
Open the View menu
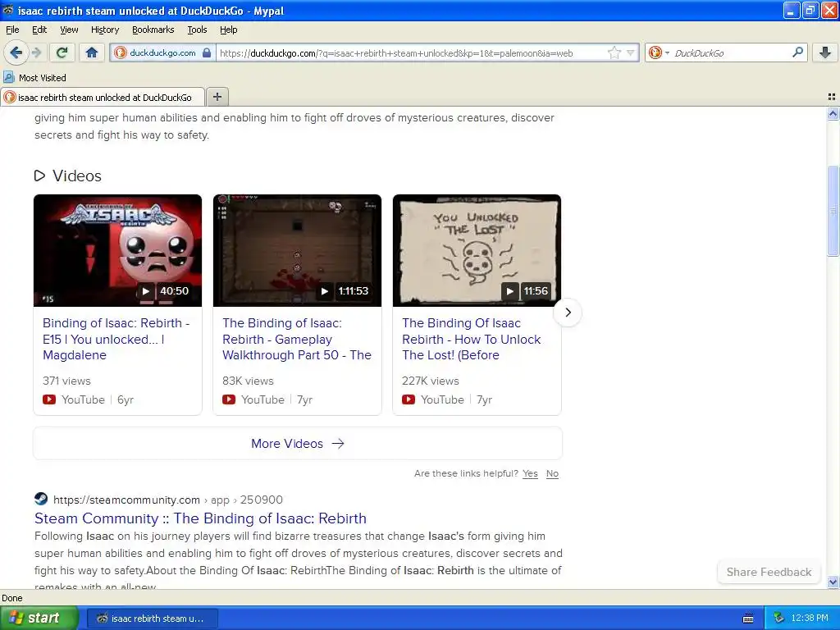point(69,30)
